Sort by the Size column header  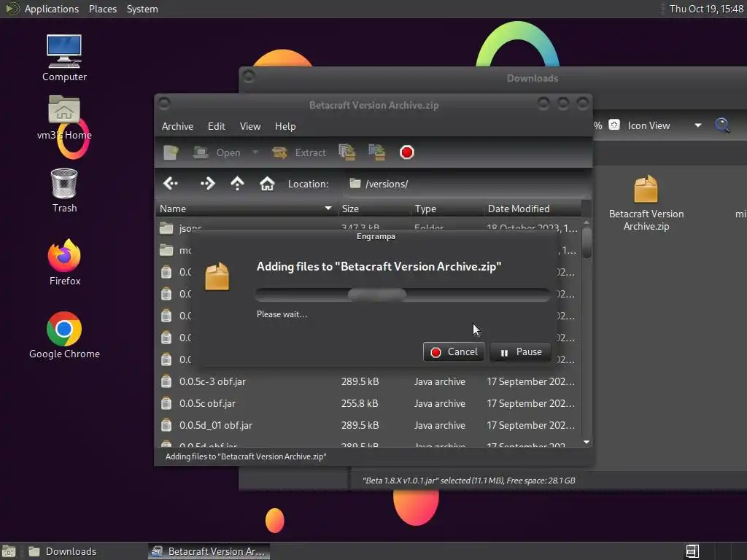point(374,209)
